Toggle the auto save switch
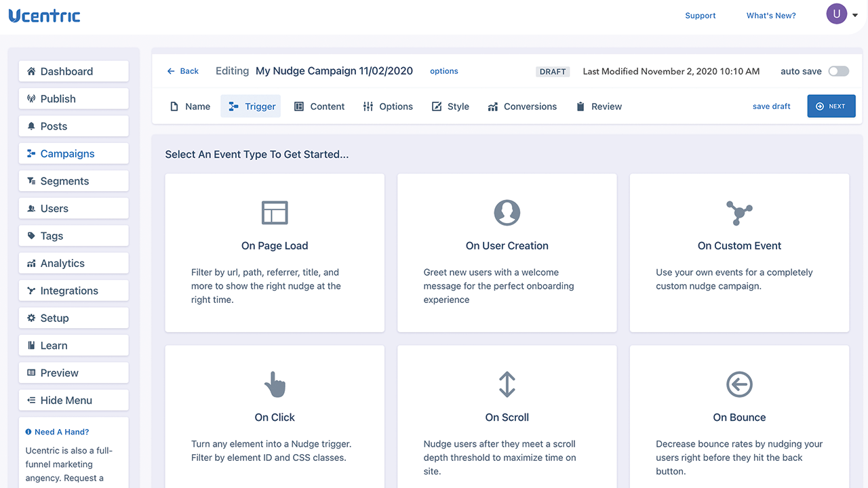 pos(838,71)
